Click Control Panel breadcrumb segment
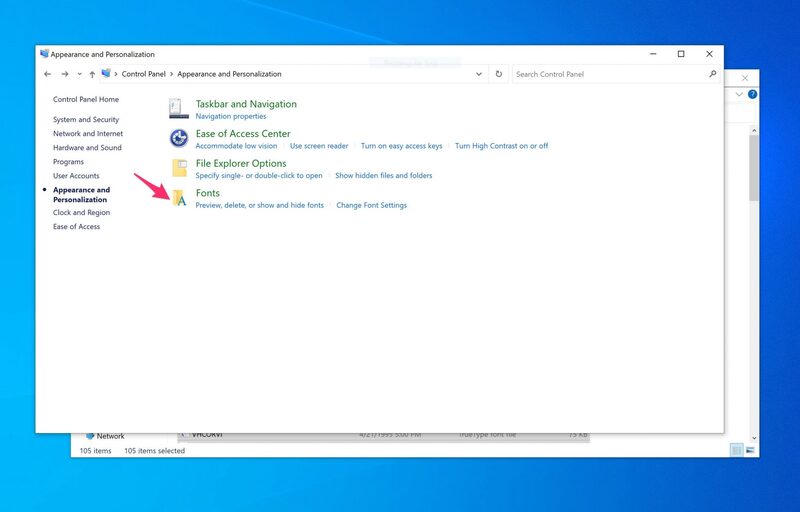The width and height of the screenshot is (800, 512). 143,74
